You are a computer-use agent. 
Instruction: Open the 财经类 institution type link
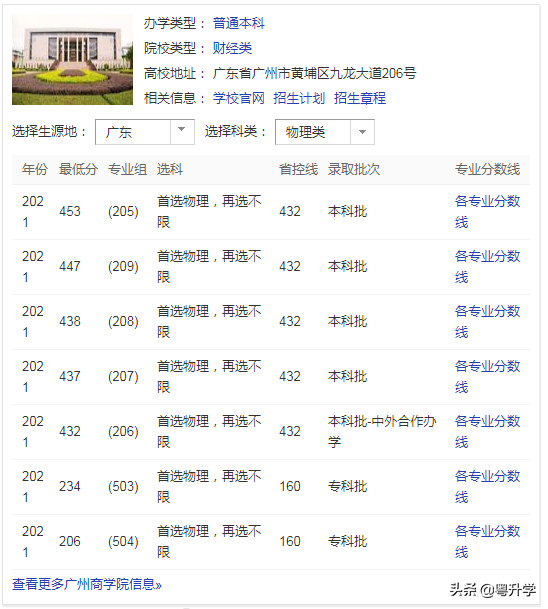[x=232, y=48]
